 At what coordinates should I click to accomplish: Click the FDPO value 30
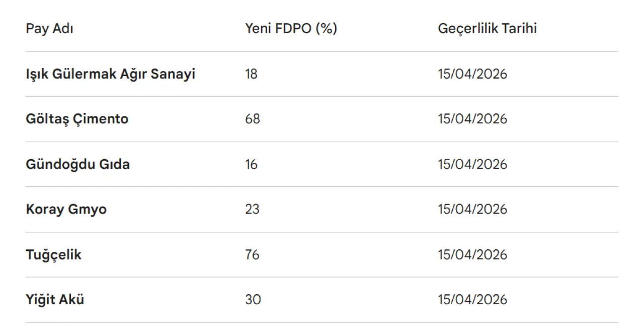point(253,300)
